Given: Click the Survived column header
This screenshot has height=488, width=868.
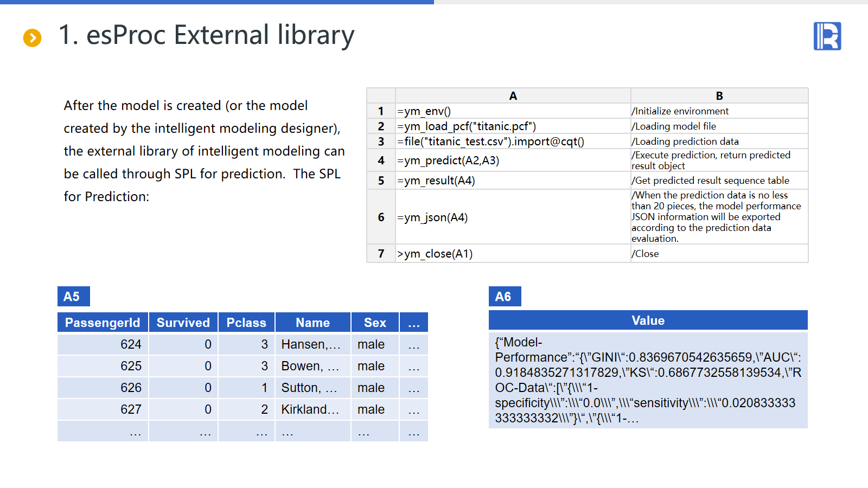Looking at the screenshot, I should pos(183,323).
